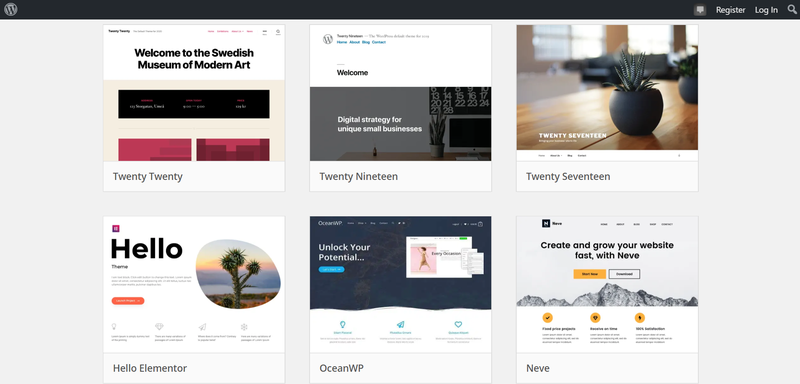Image resolution: width=800 pixels, height=384 pixels.
Task: Click the Hello heading in Elementor preview
Action: (146, 250)
